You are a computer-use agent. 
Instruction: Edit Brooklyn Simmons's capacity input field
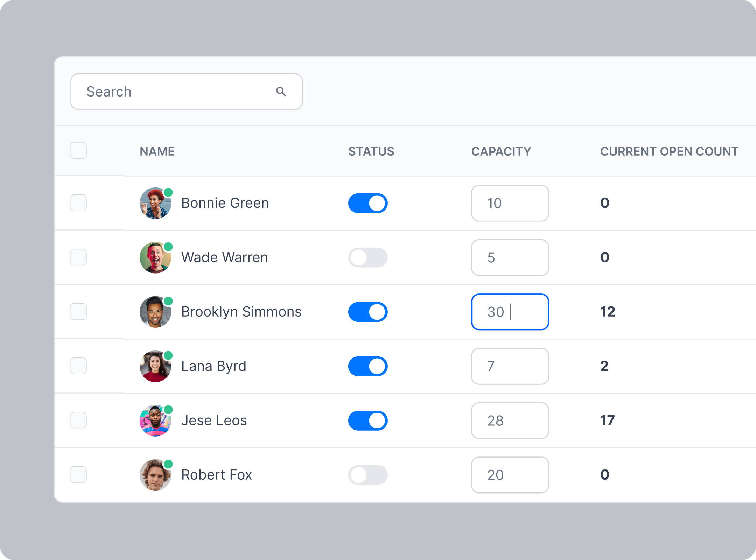coord(510,312)
